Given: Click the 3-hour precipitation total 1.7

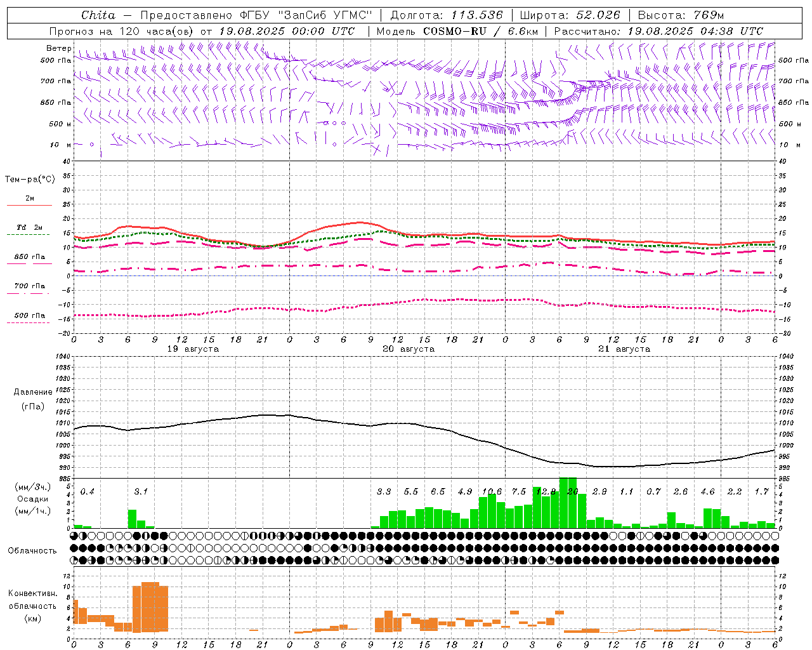Looking at the screenshot, I should (761, 492).
